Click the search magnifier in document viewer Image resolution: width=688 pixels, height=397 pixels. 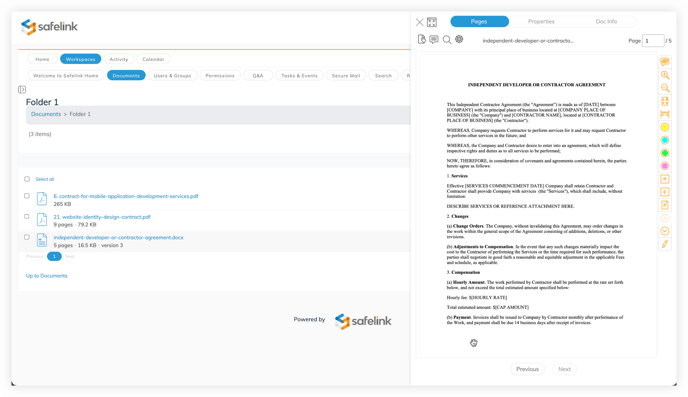pyautogui.click(x=447, y=40)
